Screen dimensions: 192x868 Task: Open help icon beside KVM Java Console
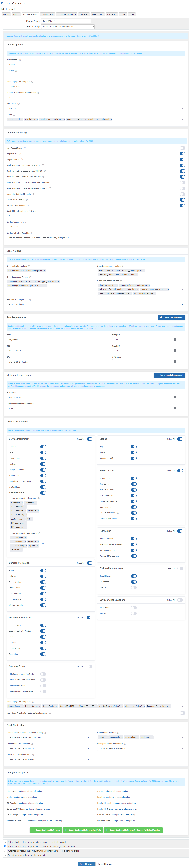click(118, 513)
